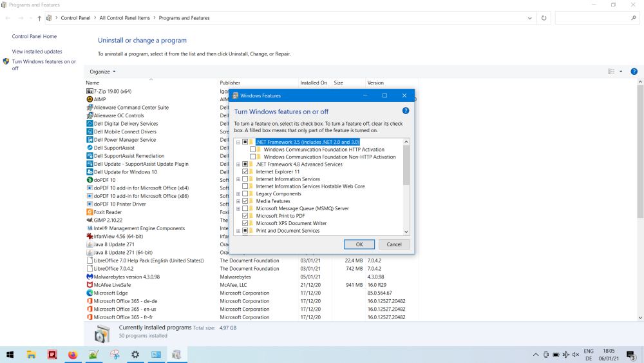The height and width of the screenshot is (363, 644).
Task: Click OK in Windows Features dialog
Action: (x=359, y=244)
